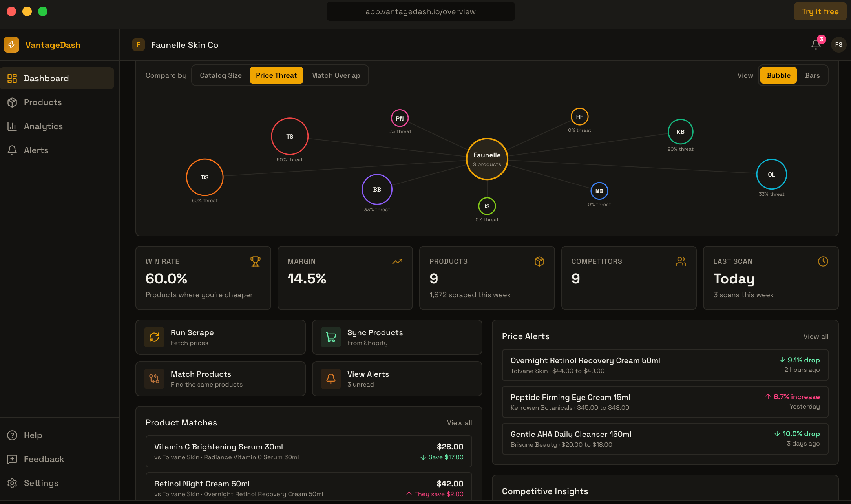Switch view to Bubble
The height and width of the screenshot is (504, 851).
[778, 75]
